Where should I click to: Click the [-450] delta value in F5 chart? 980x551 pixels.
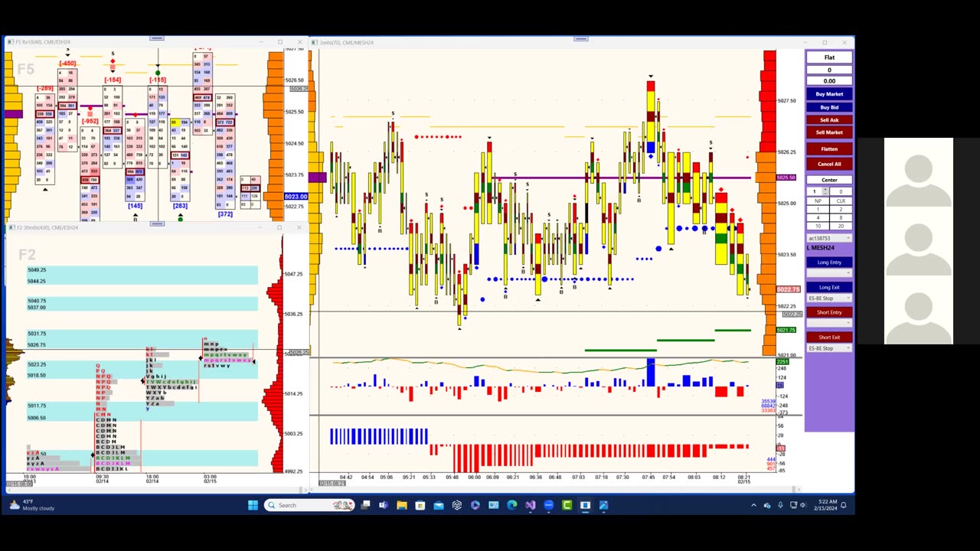[67, 64]
